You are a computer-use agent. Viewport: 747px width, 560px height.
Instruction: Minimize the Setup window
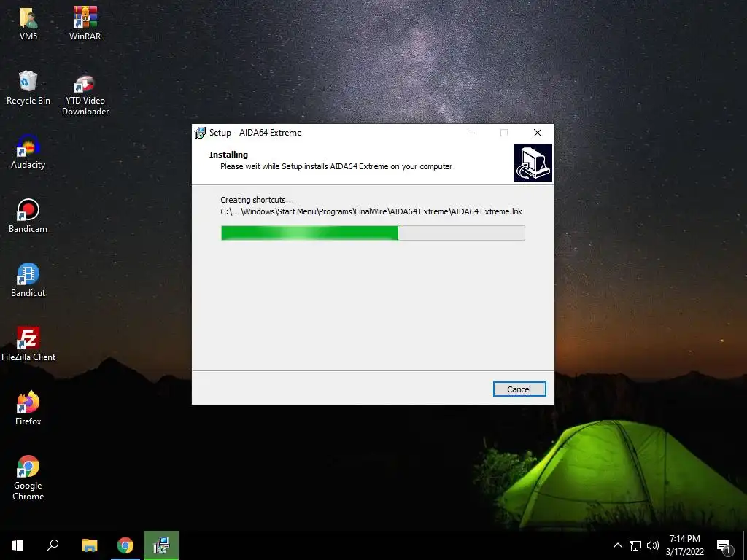[x=471, y=133]
